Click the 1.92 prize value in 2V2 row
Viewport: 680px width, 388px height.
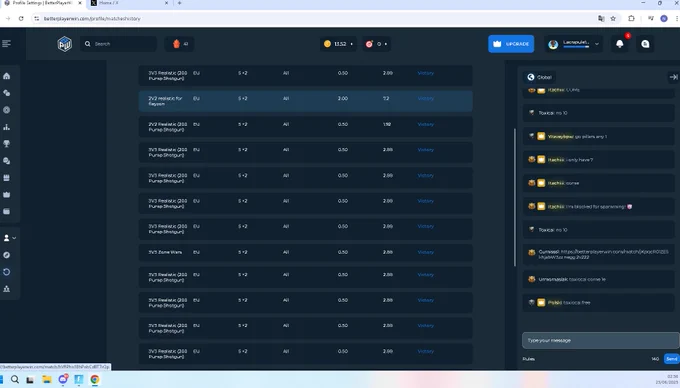click(387, 124)
